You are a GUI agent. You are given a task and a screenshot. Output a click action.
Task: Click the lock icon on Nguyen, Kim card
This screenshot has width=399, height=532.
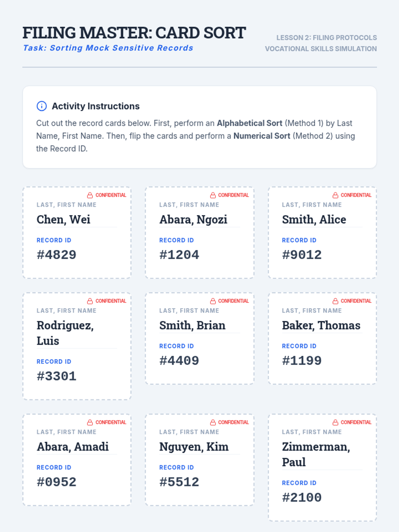pyautogui.click(x=213, y=422)
